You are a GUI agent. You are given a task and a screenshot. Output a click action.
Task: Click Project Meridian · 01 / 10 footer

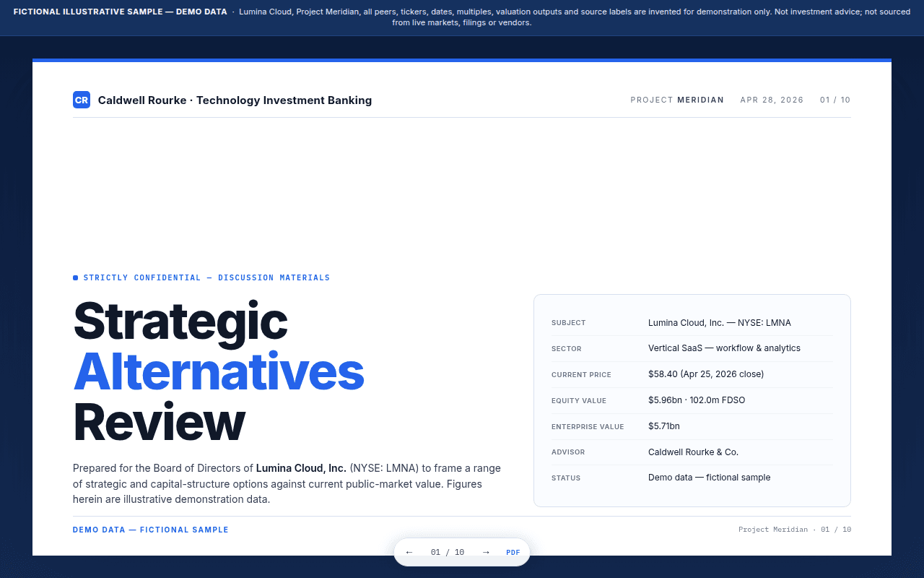(x=795, y=530)
